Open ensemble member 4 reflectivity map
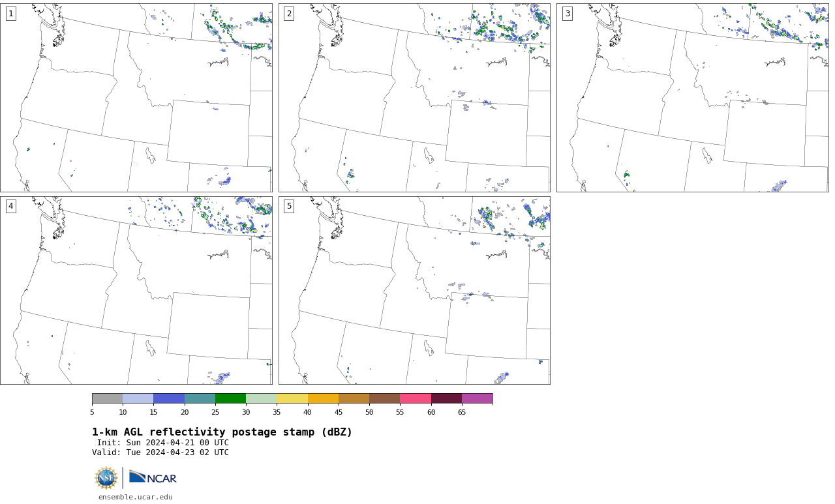The height and width of the screenshot is (504, 835). 136,290
